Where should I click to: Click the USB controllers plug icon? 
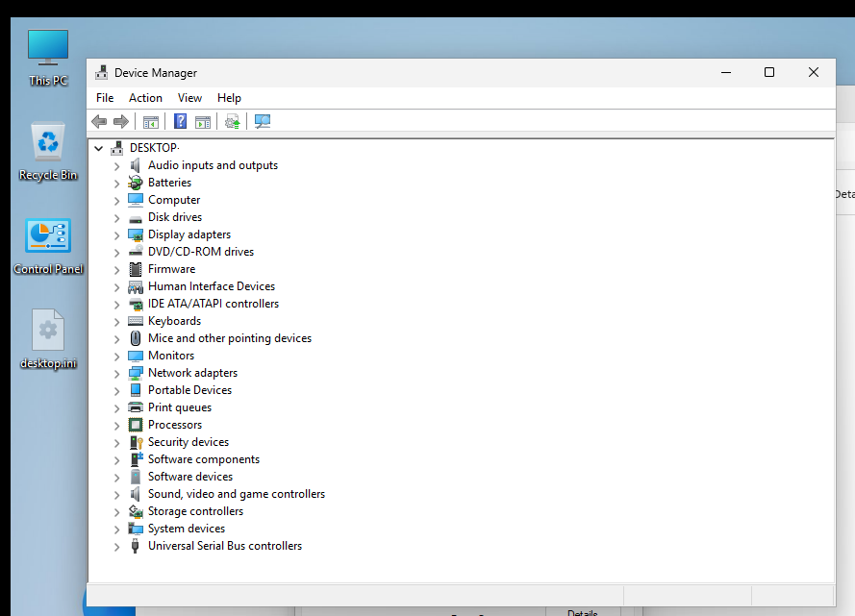click(x=136, y=546)
